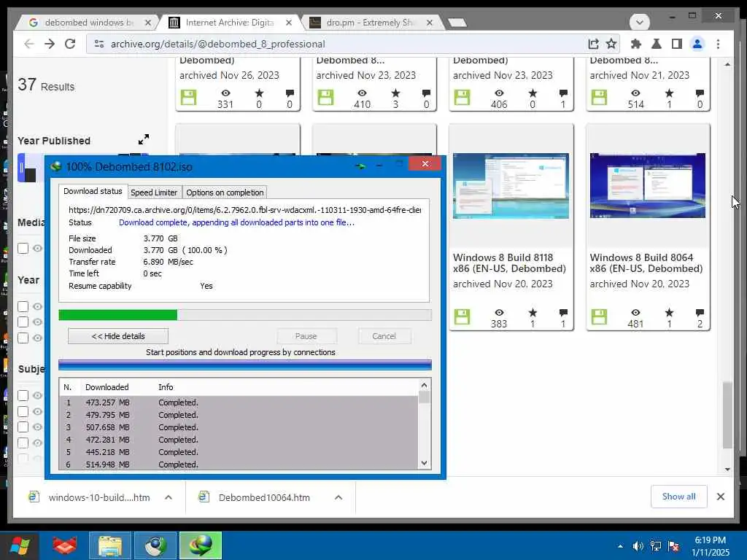Switch to the dro.pm browser tab

pos(370,23)
